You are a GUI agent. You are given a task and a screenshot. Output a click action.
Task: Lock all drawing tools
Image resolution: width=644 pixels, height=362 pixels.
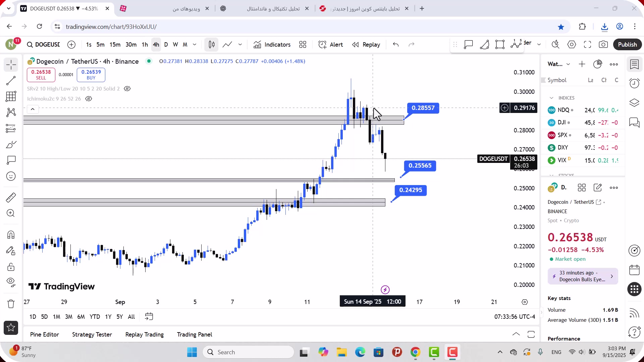point(11,267)
